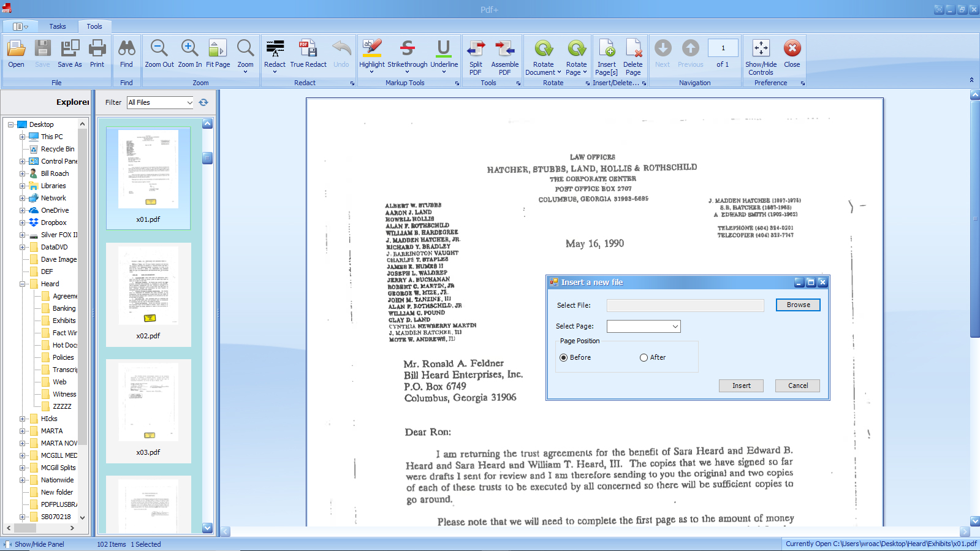Screen dimensions: 980x551
Task: Select the x03.pdf thumbnail
Action: click(148, 411)
